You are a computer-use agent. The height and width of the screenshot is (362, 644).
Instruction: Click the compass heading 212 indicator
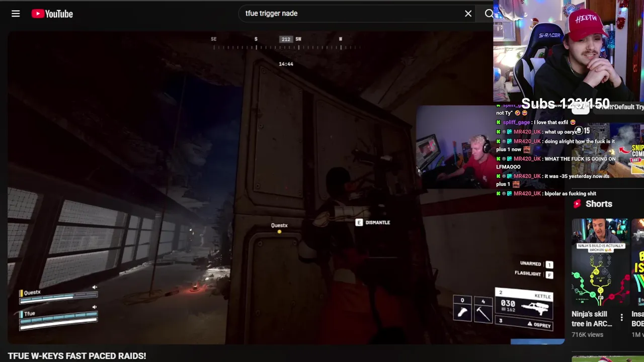pyautogui.click(x=286, y=39)
